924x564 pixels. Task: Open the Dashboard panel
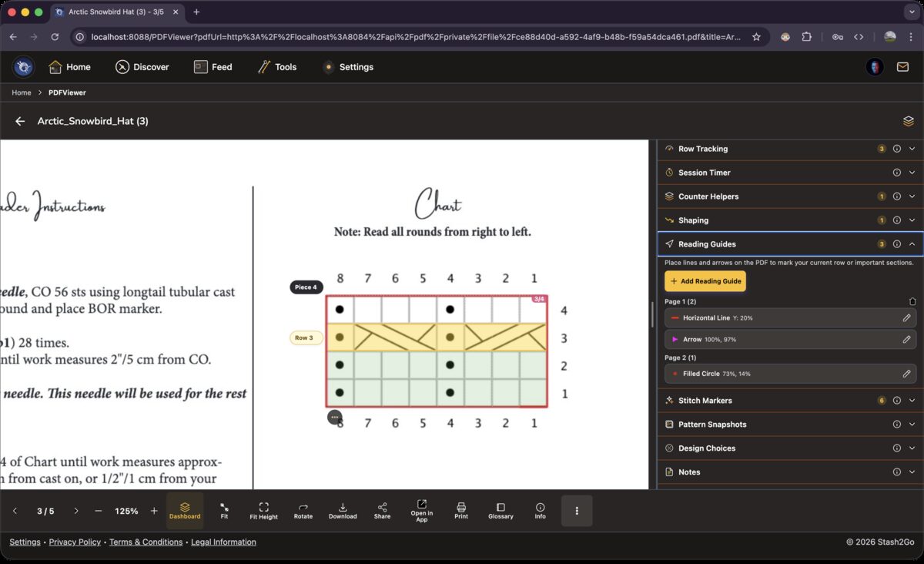185,509
